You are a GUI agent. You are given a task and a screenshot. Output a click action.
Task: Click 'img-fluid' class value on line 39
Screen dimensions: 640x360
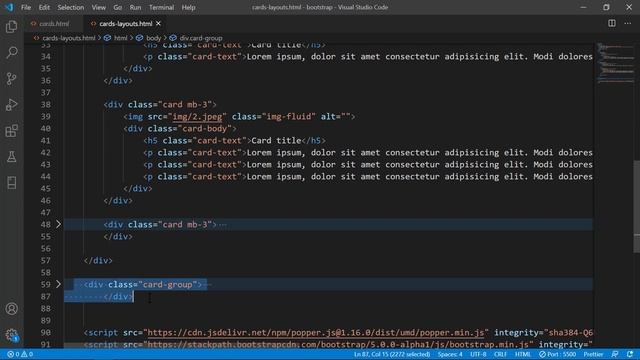coord(291,116)
